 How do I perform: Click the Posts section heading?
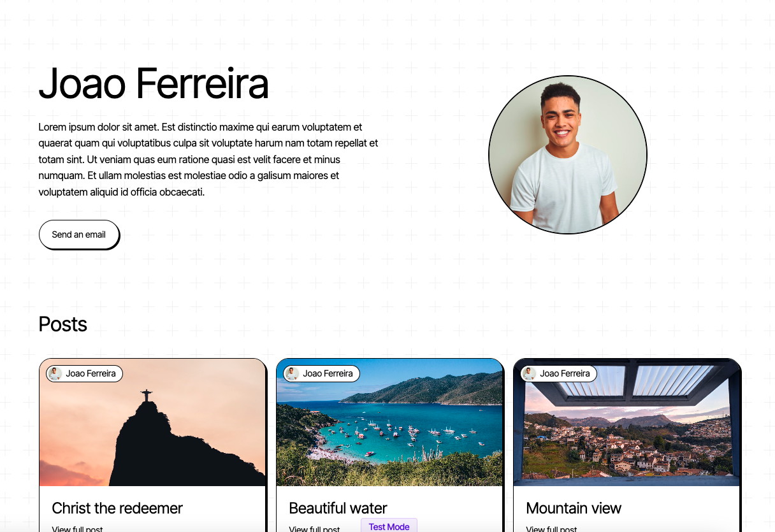tap(62, 324)
